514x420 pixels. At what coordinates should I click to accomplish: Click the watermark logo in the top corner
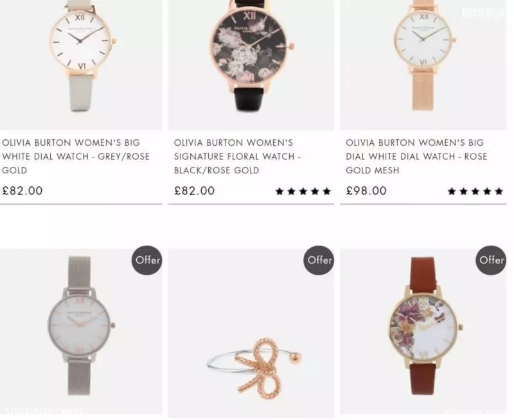(484, 13)
